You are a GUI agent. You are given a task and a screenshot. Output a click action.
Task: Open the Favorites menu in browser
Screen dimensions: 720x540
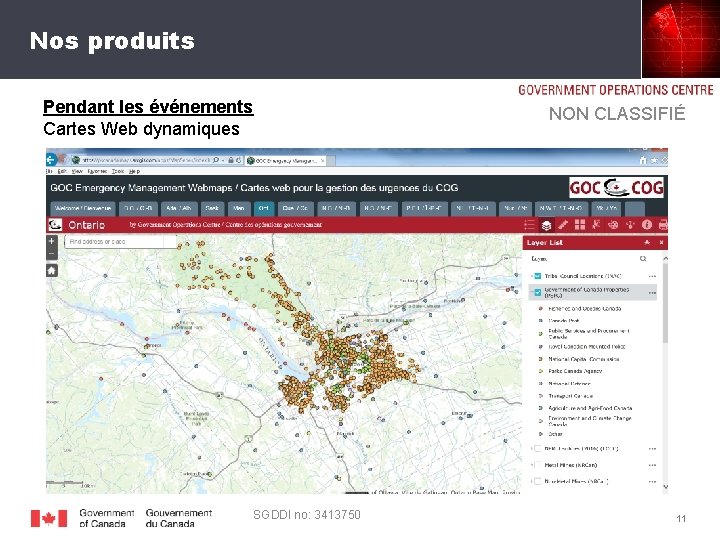(x=97, y=171)
